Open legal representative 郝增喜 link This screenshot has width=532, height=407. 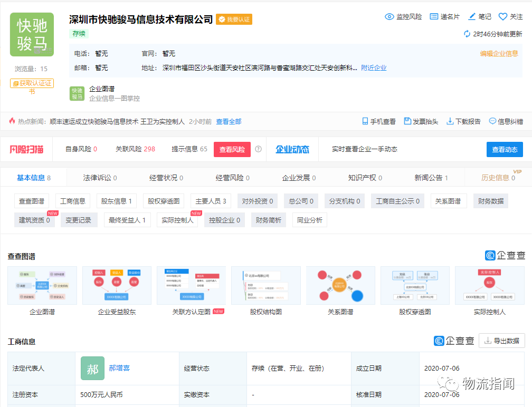pos(119,368)
